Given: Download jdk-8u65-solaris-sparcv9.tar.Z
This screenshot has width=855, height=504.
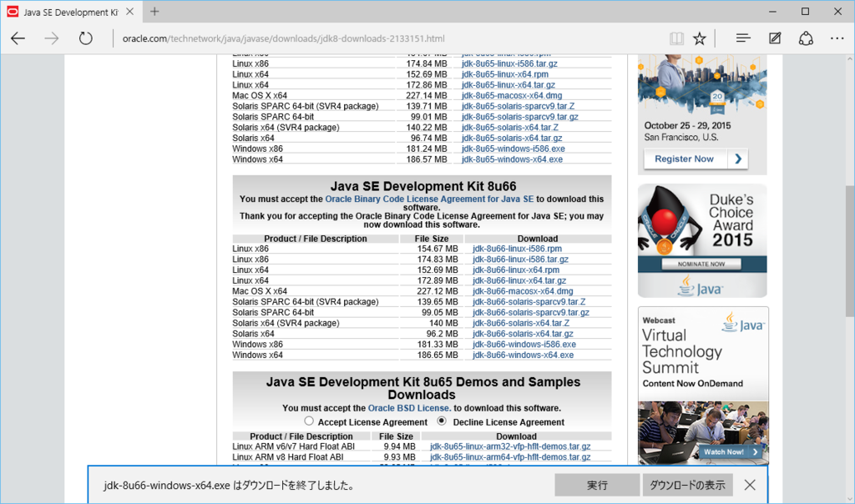Looking at the screenshot, I should 518,106.
